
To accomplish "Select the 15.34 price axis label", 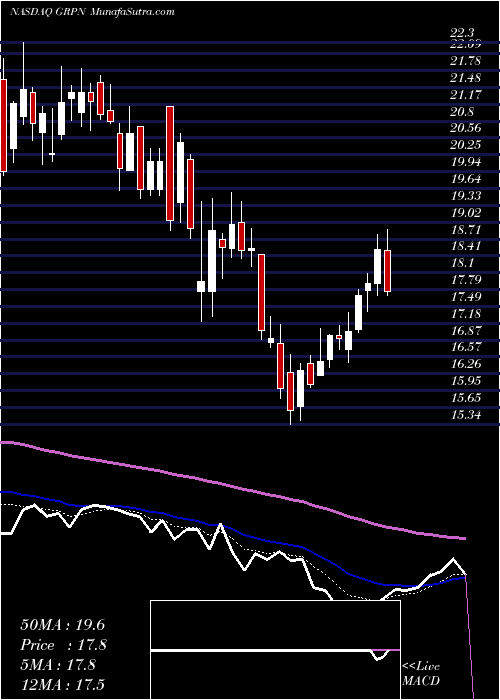I will click(466, 415).
